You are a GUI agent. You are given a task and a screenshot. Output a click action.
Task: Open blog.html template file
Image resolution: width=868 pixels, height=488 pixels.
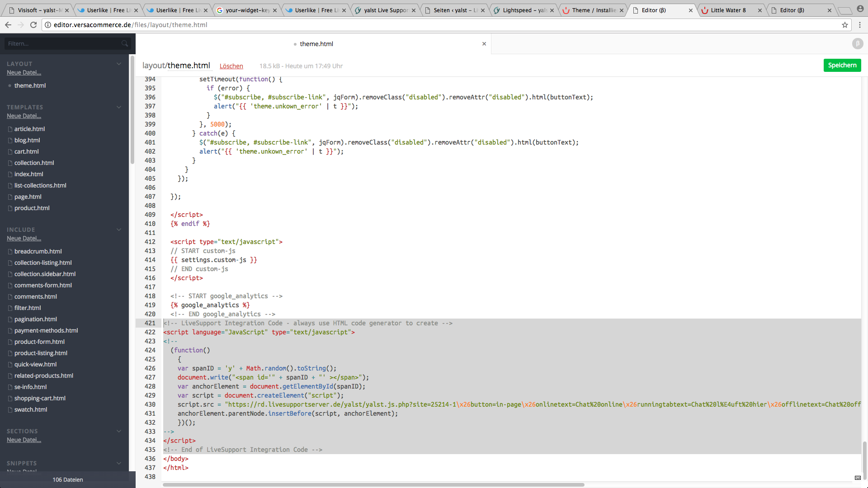click(27, 141)
